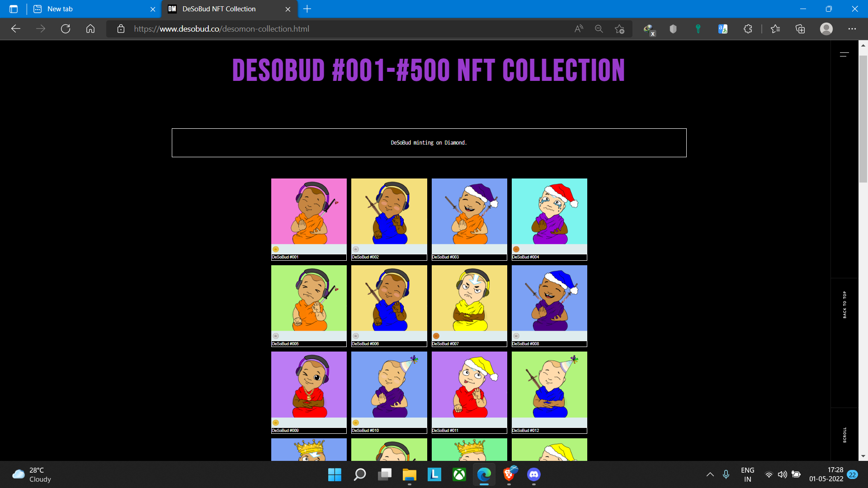Open Discord from the taskbar

pos(534,474)
